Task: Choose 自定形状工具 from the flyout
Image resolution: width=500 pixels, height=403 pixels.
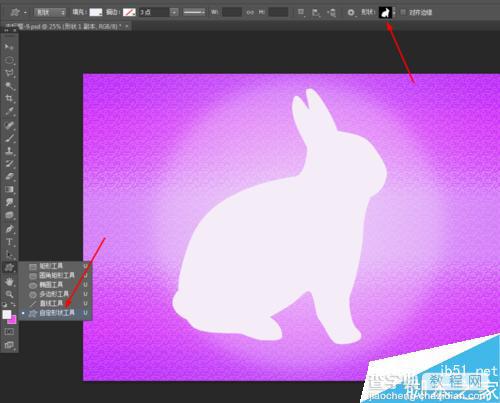Action: point(55,313)
